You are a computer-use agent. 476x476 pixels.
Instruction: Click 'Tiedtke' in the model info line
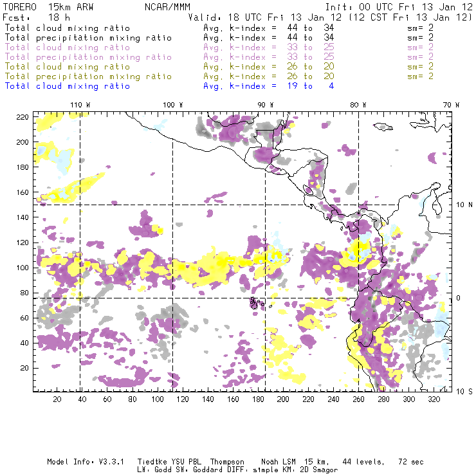pos(152,462)
